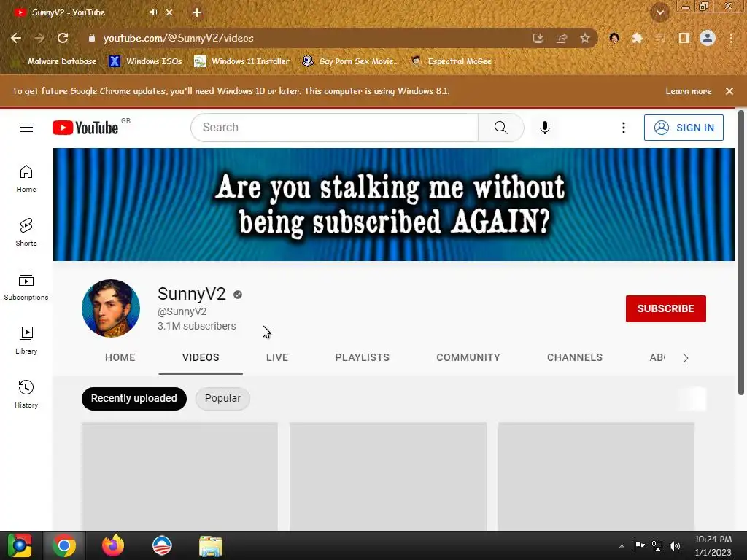
Task: Open the media controls icon in toolbar
Action: click(x=660, y=38)
